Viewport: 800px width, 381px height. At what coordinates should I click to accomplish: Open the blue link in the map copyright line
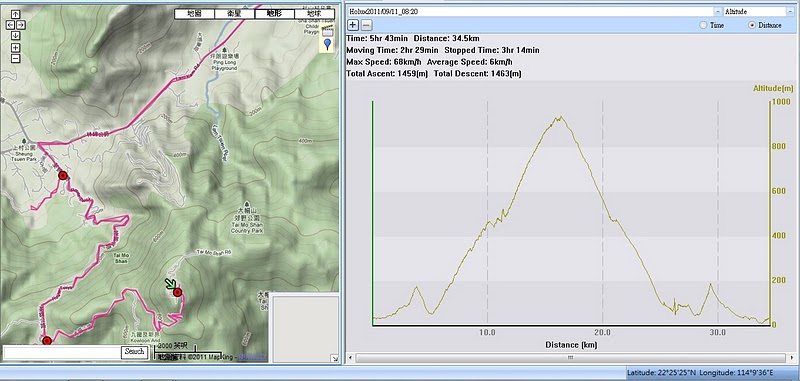point(253,357)
